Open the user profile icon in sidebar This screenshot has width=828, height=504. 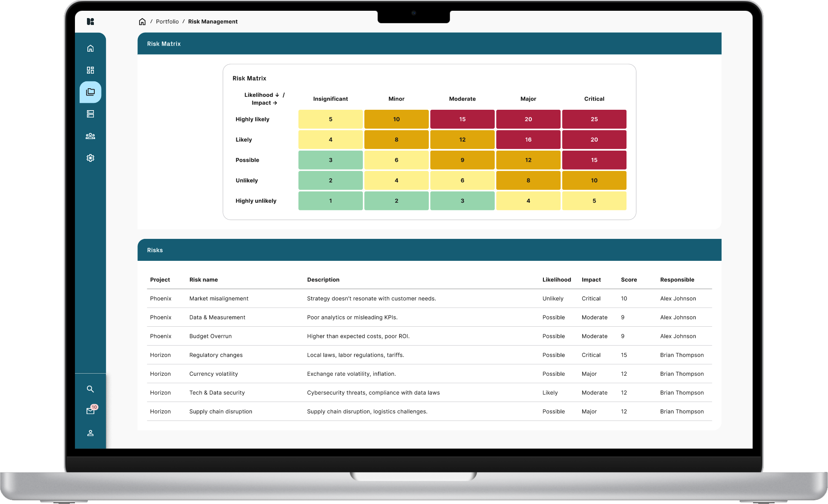[x=90, y=433]
